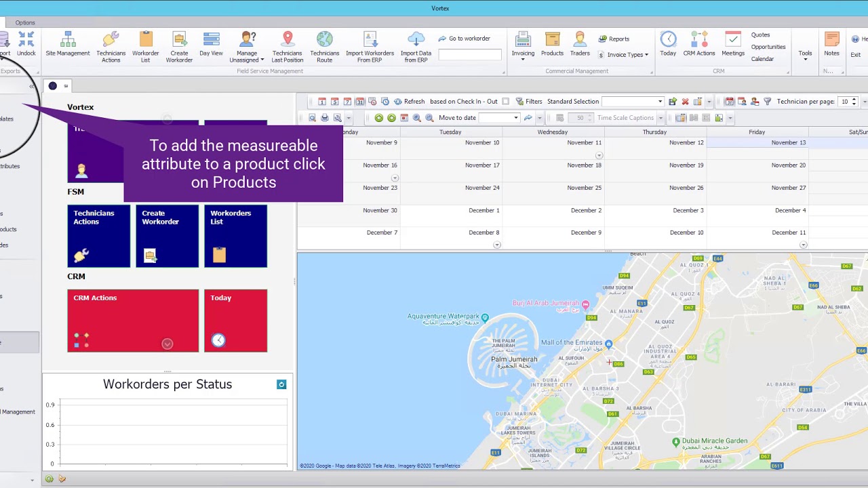This screenshot has width=868, height=488.
Task: Toggle the based on Check In - Out checkbox
Action: pyautogui.click(x=505, y=102)
